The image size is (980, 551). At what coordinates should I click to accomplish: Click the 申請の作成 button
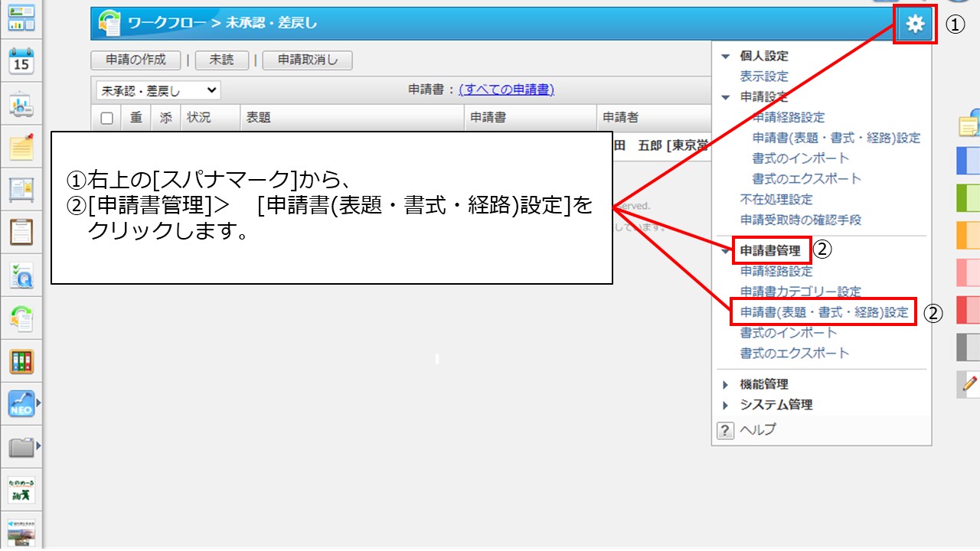click(136, 60)
